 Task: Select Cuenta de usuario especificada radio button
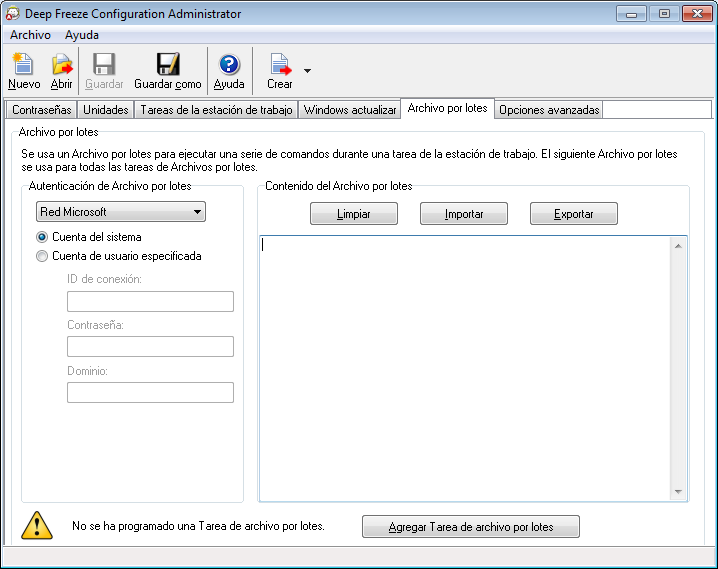pos(42,256)
